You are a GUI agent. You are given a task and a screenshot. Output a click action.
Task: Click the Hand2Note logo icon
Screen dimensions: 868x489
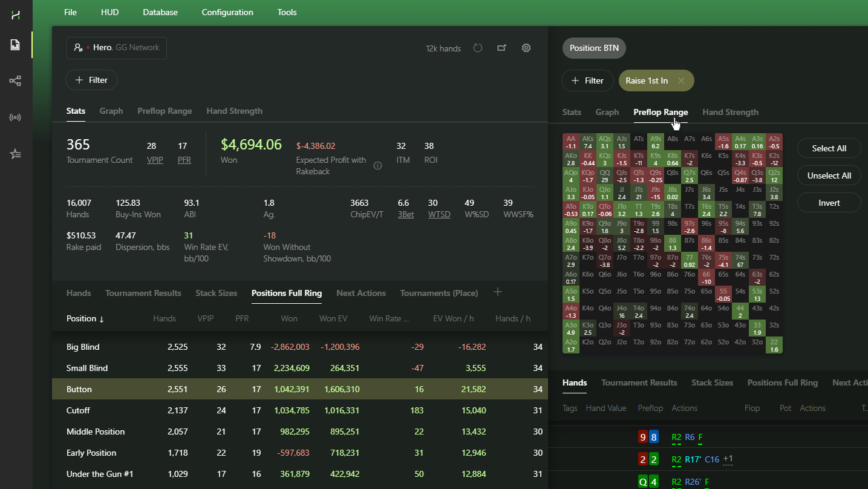pos(16,16)
